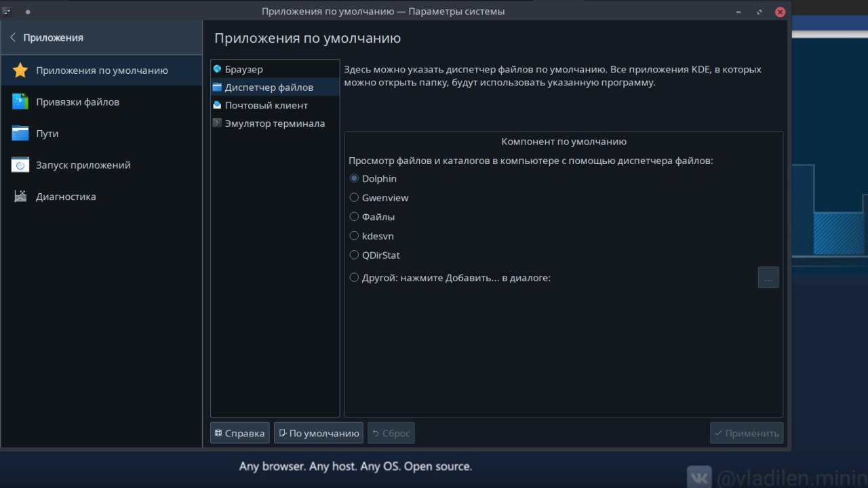Open Привязки файлов section
This screenshot has height=488, width=868.
click(101, 102)
